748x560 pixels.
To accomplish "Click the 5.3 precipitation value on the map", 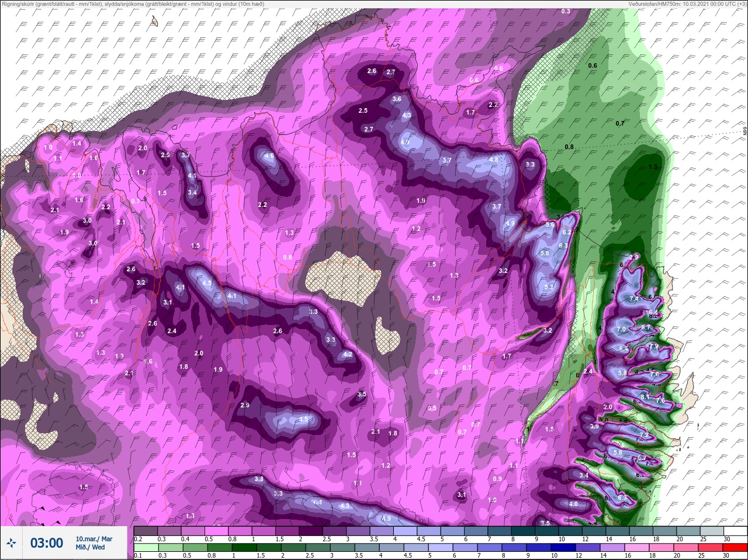I will click(549, 287).
